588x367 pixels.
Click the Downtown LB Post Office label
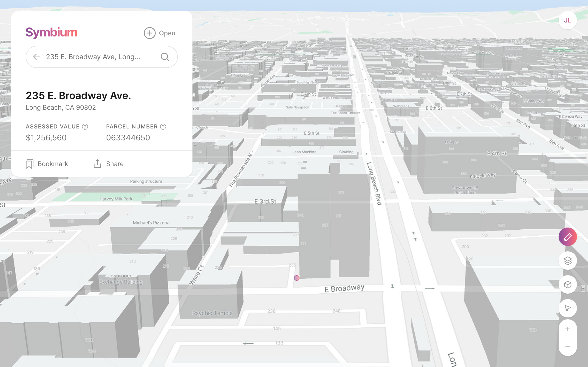pyautogui.click(x=465, y=190)
